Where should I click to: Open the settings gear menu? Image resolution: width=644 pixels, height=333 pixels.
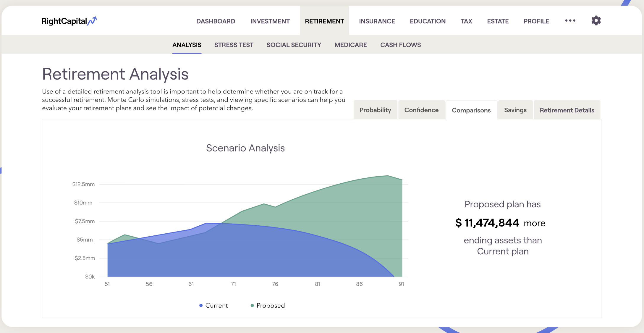coord(596,20)
